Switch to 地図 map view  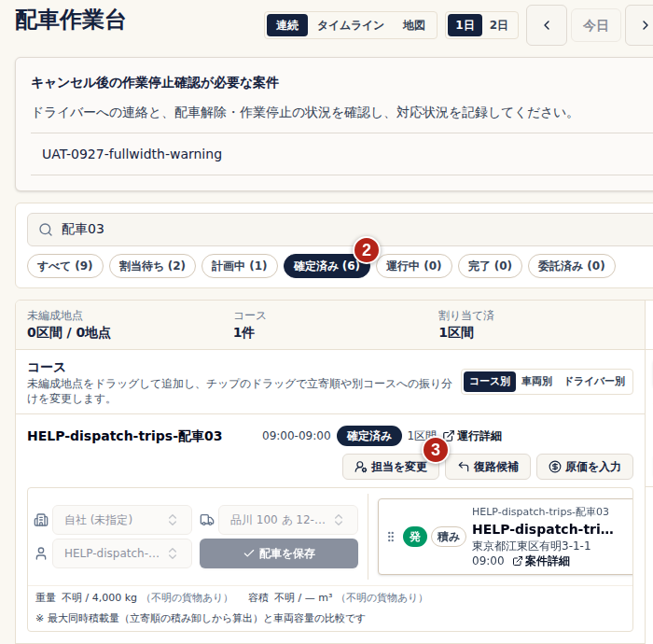[413, 25]
